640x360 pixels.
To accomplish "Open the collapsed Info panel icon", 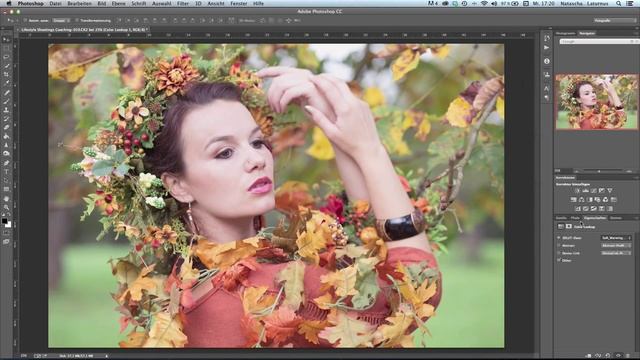I will [547, 61].
